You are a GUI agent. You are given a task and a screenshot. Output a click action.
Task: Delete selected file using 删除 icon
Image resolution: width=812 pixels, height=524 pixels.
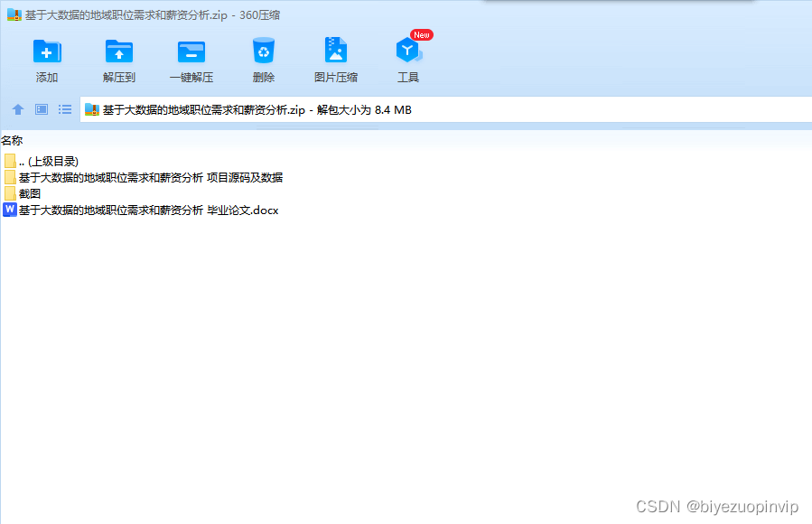[263, 56]
